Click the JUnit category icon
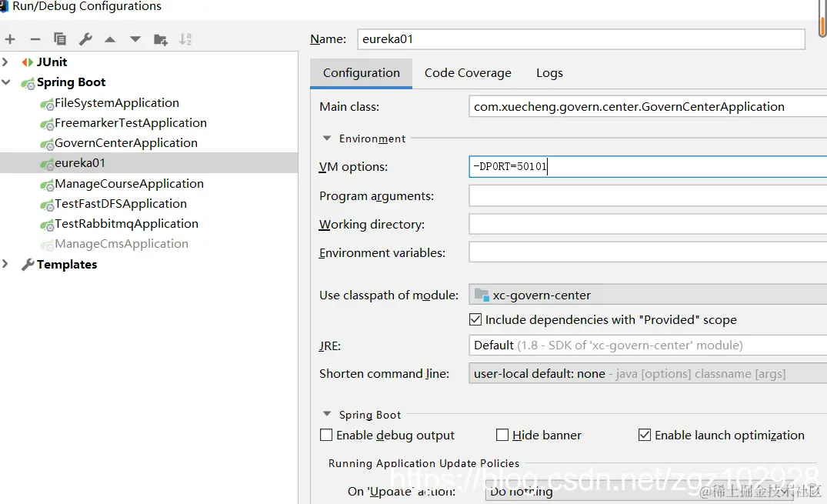Viewport: 827px width, 504px height. pyautogui.click(x=28, y=62)
